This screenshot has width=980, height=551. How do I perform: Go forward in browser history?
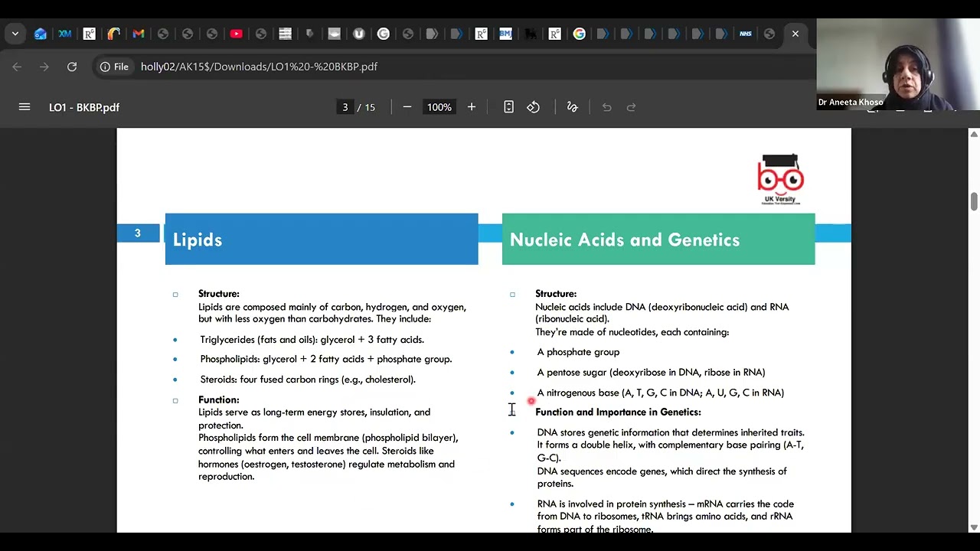point(44,67)
